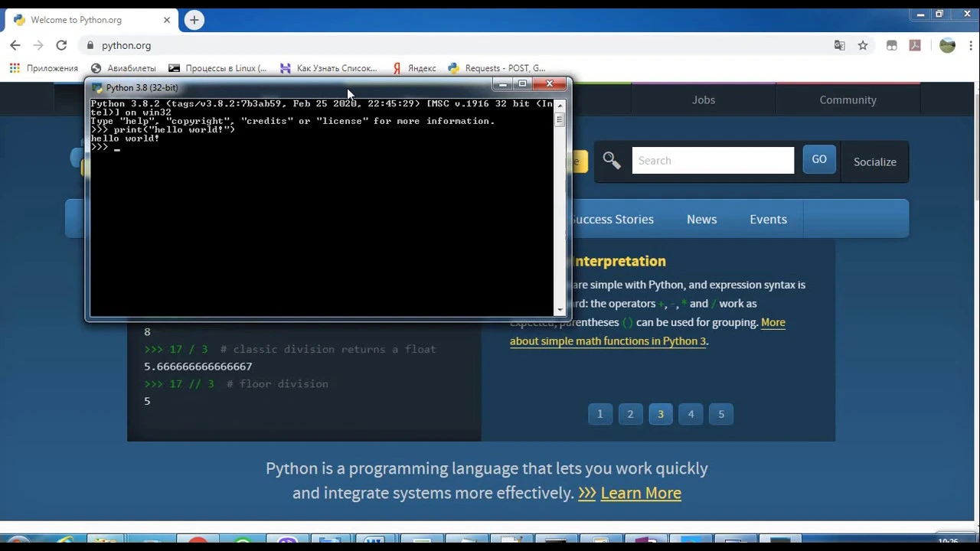Open the Community navigation tab
Screen dimensions: 980x551
coord(848,99)
